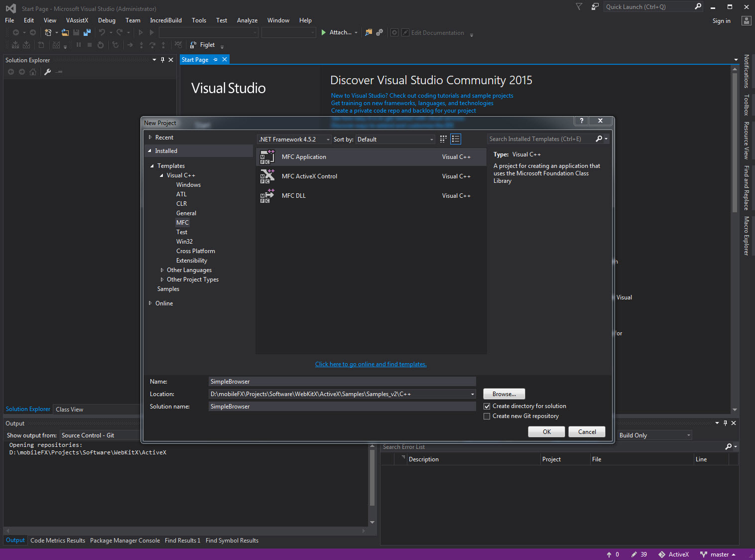Screen dimensions: 755x560
Task: Click here to go online and find templates
Action: point(371,364)
